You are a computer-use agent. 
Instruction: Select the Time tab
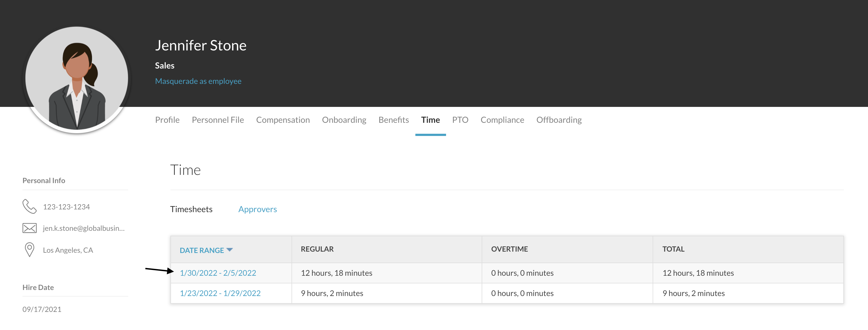tap(430, 120)
